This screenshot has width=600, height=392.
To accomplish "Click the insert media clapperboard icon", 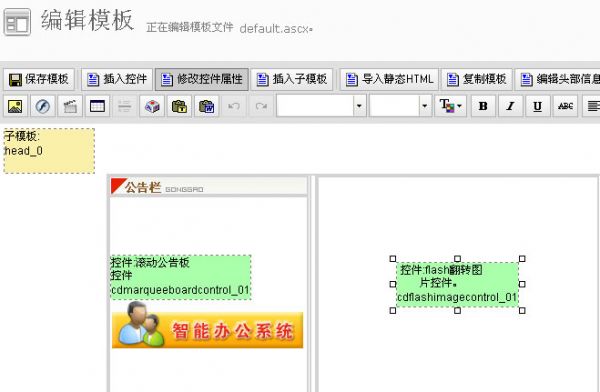I will [70, 106].
